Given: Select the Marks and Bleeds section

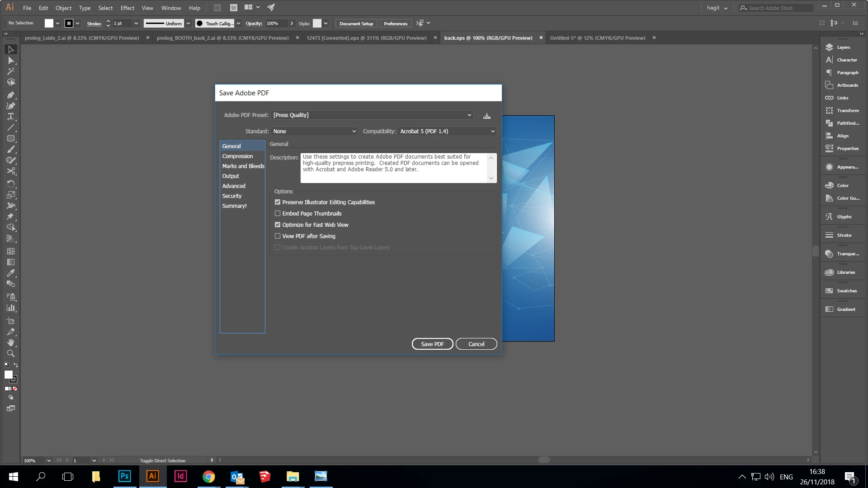Looking at the screenshot, I should (243, 166).
